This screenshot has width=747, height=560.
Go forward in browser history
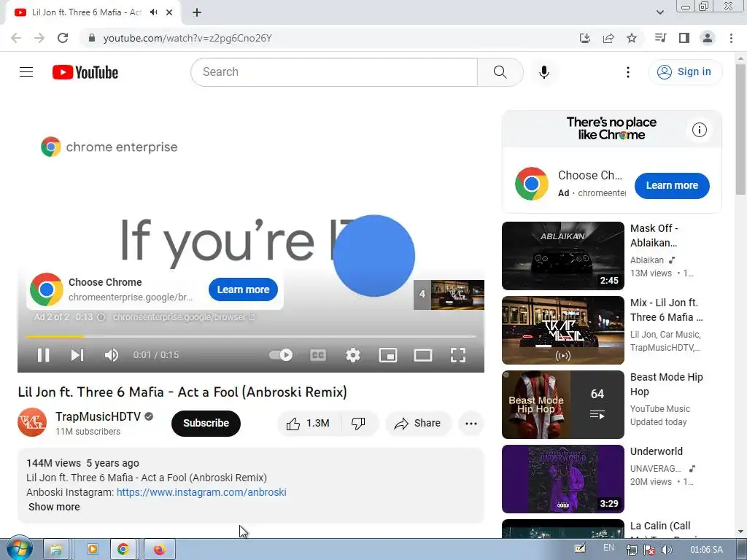39,38
